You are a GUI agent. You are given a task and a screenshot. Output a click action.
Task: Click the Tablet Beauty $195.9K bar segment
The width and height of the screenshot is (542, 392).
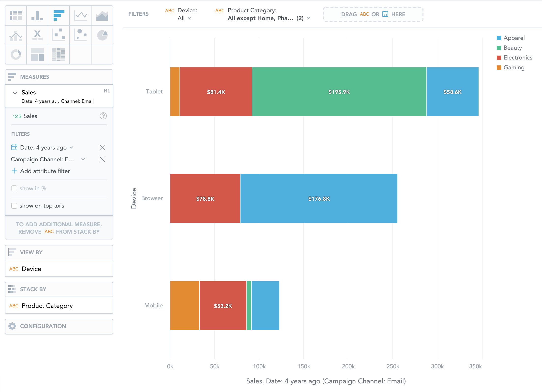(x=339, y=92)
